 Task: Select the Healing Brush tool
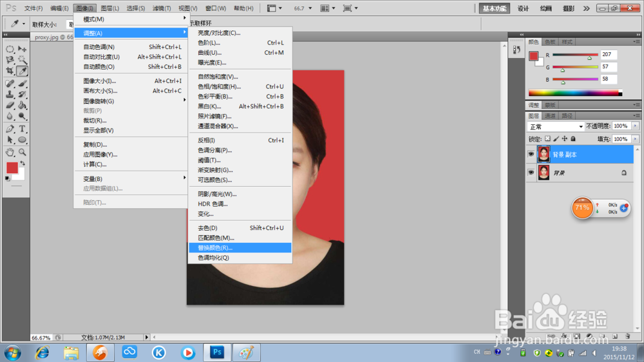[10, 84]
